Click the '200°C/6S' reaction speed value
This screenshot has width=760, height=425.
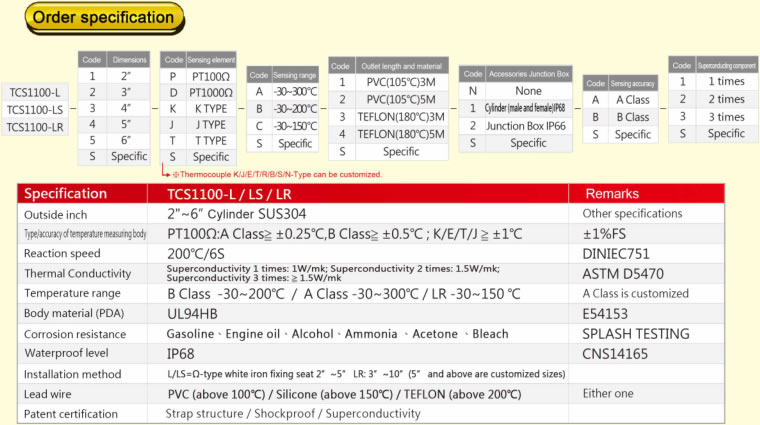[x=196, y=254]
